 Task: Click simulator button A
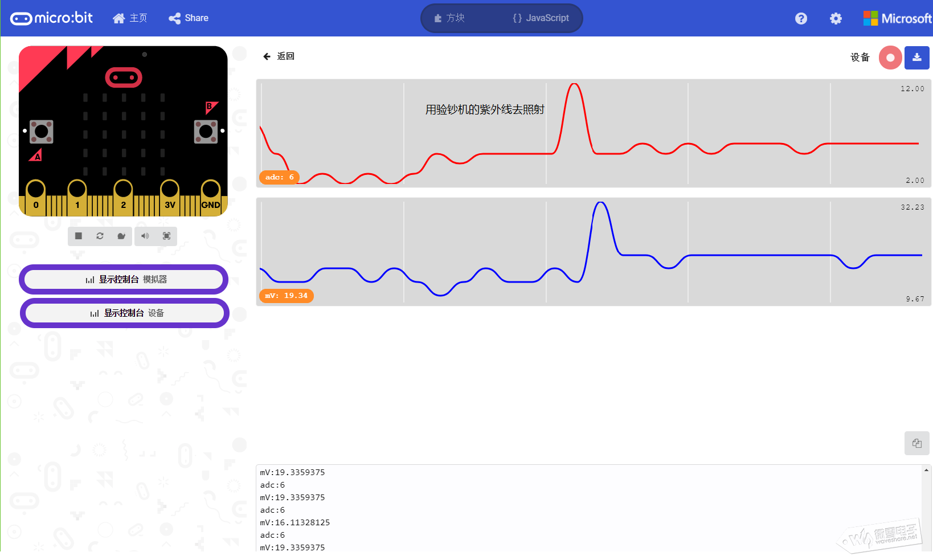(41, 132)
